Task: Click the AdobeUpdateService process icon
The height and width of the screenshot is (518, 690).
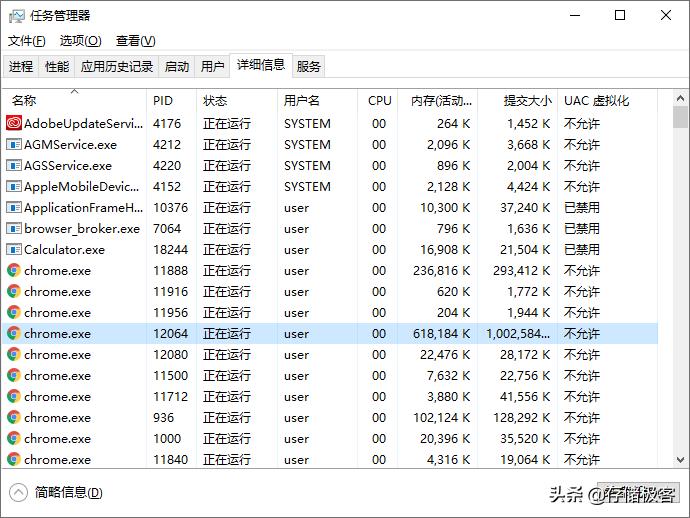Action: (14, 123)
